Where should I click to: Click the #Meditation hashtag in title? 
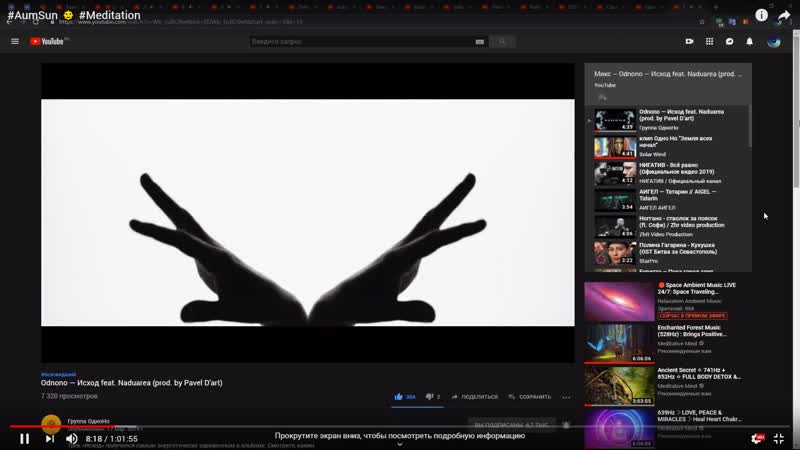(x=110, y=15)
